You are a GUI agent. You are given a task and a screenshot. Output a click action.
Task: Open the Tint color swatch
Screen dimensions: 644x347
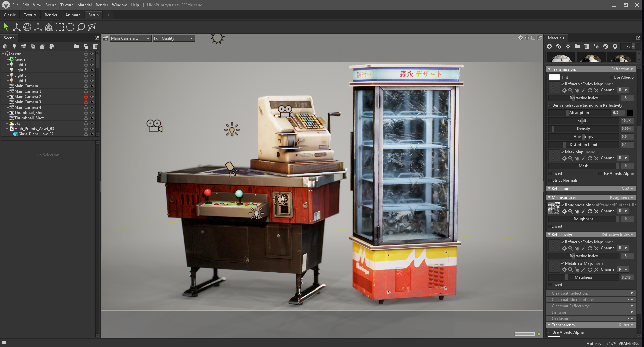tap(554, 77)
